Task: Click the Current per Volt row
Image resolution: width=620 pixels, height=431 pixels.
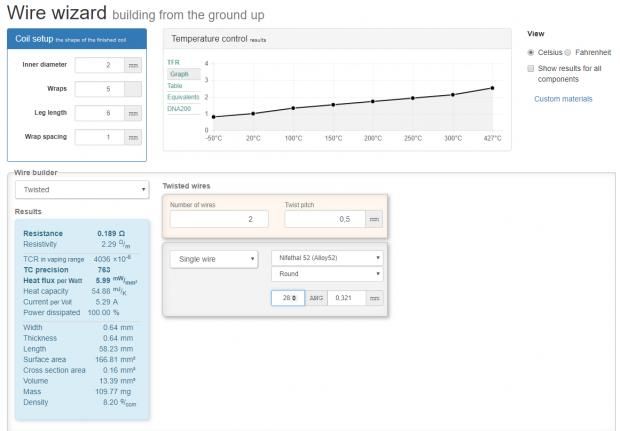Action: [71, 302]
